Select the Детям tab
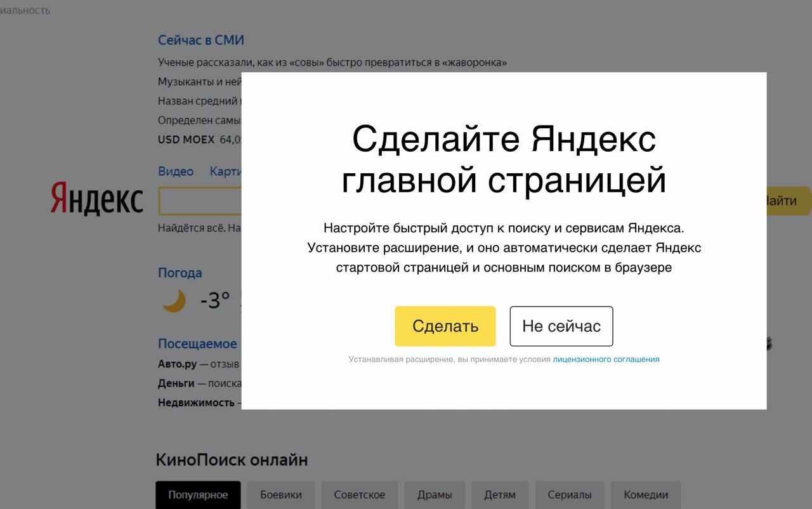 [x=500, y=495]
